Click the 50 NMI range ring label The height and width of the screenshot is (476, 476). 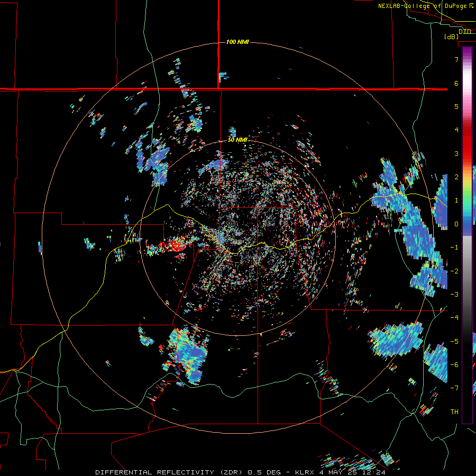(x=237, y=140)
